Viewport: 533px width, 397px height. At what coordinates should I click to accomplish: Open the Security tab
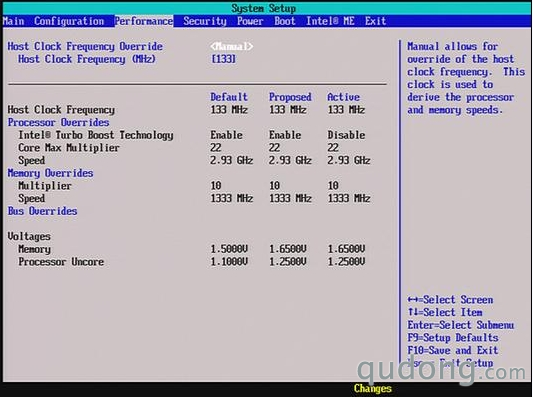coord(205,21)
